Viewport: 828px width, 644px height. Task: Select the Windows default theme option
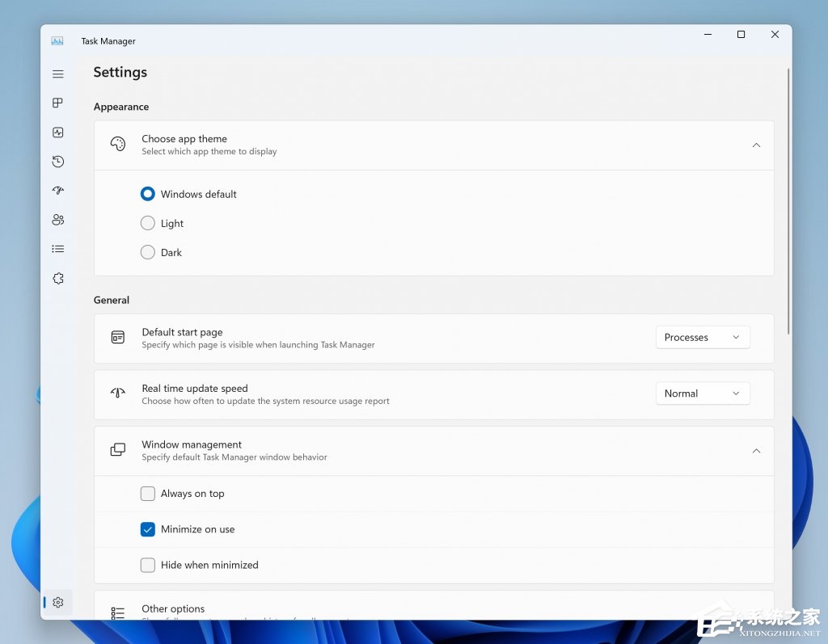[148, 194]
